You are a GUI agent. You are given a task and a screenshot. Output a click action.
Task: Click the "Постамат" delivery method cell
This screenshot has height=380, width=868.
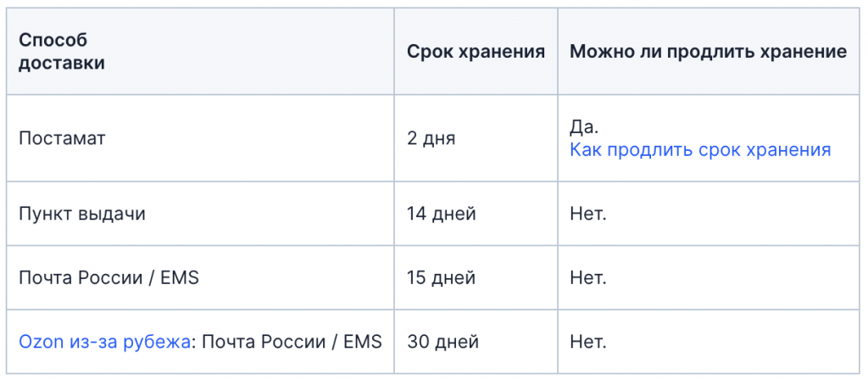[x=62, y=138]
